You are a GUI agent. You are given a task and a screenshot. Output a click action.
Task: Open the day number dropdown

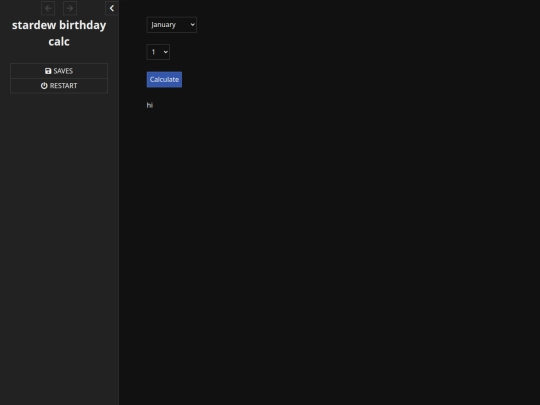pyautogui.click(x=158, y=52)
